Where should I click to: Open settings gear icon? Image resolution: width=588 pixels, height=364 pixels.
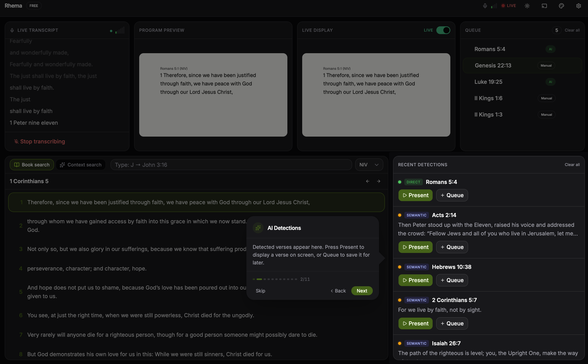[578, 6]
